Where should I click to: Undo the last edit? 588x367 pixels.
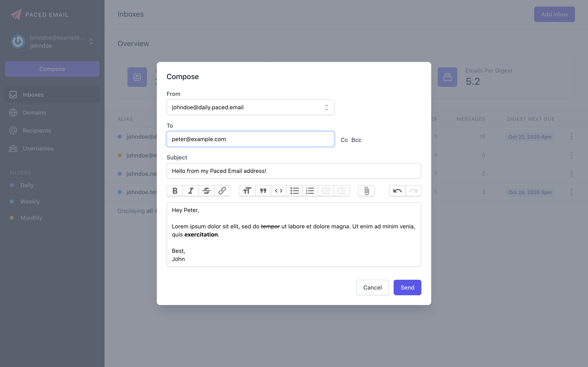[397, 191]
